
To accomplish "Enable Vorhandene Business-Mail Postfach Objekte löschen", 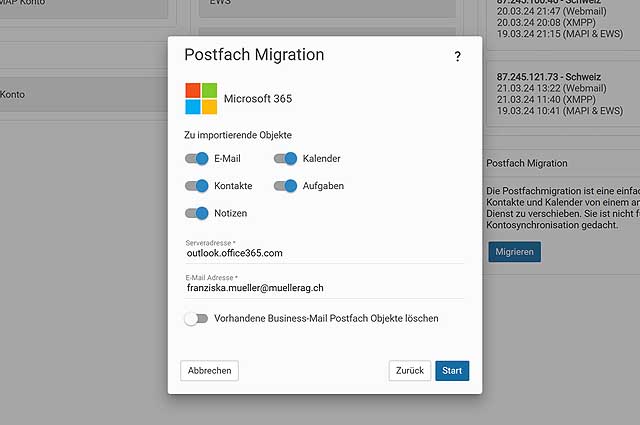I will [196, 318].
